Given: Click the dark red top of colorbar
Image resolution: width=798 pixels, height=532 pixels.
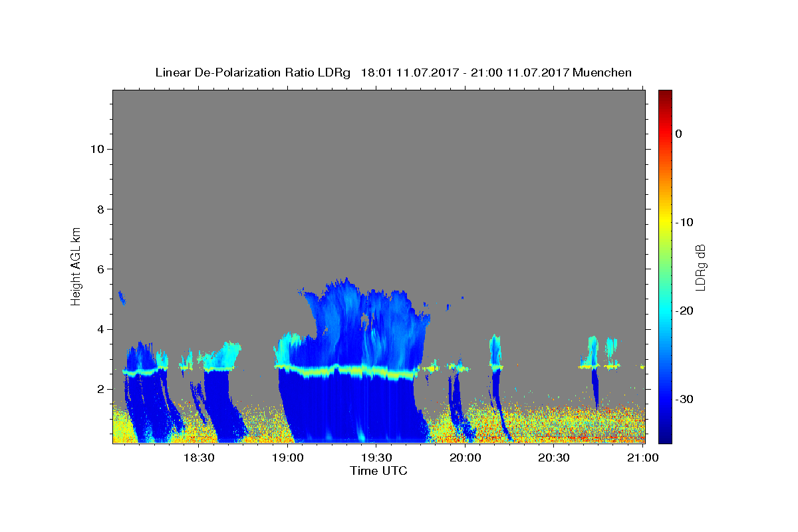Looking at the screenshot, I should tap(665, 93).
